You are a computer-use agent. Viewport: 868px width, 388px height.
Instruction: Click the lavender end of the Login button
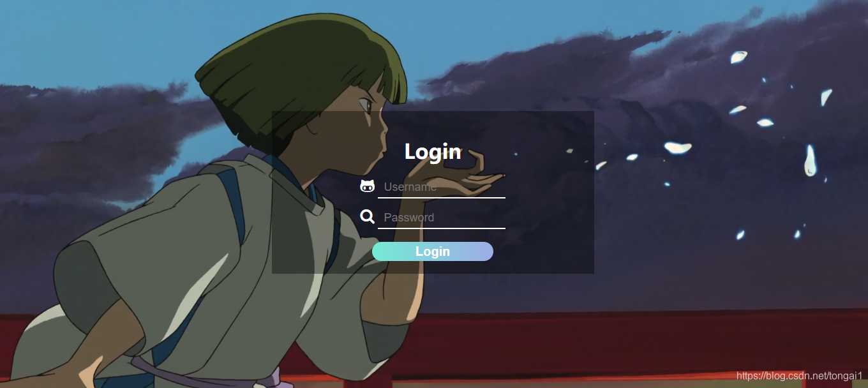tap(482, 251)
